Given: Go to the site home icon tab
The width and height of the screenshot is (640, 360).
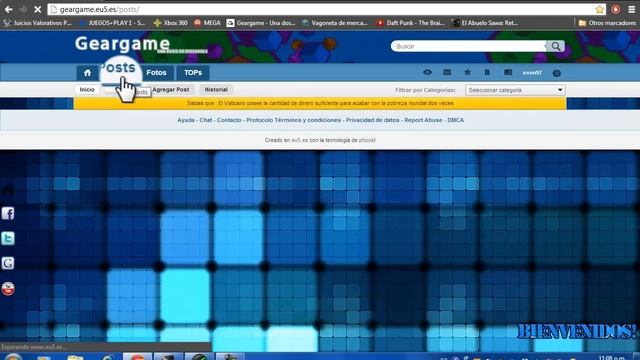Looking at the screenshot, I should pyautogui.click(x=87, y=73).
